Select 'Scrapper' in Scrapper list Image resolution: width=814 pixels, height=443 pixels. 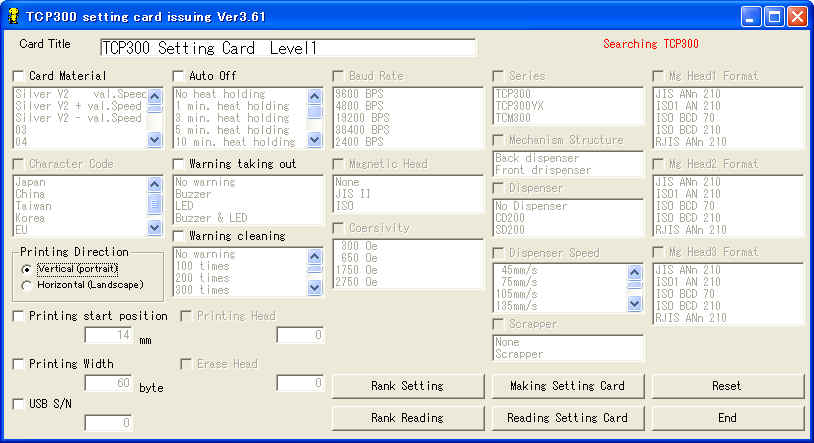[519, 354]
